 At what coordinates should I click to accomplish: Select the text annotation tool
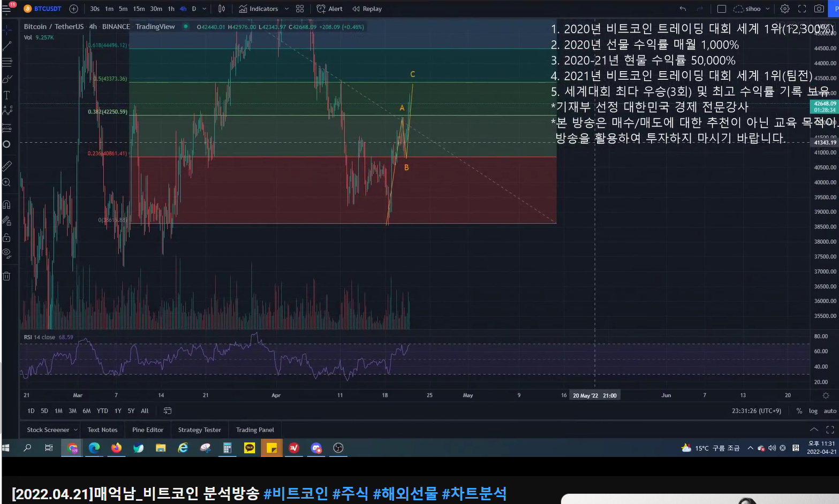(7, 95)
